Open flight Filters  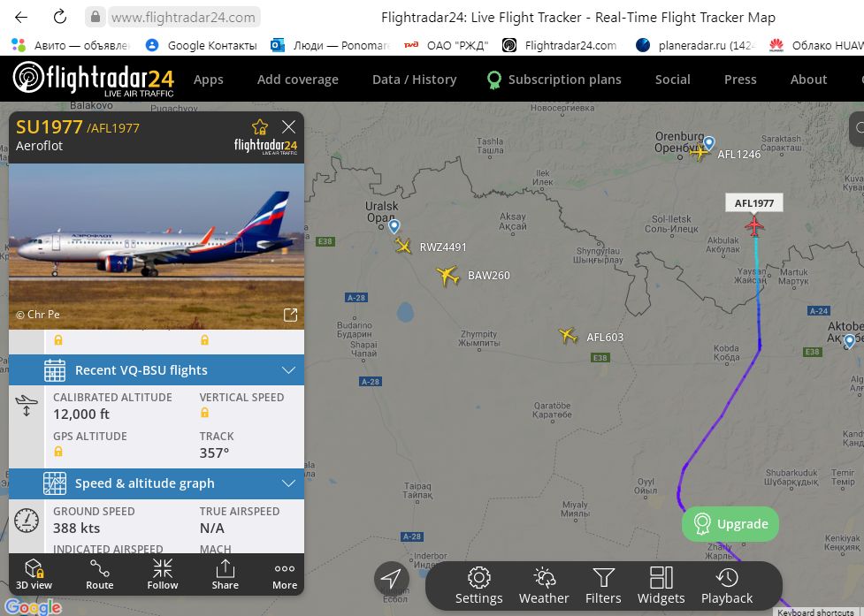(603, 586)
